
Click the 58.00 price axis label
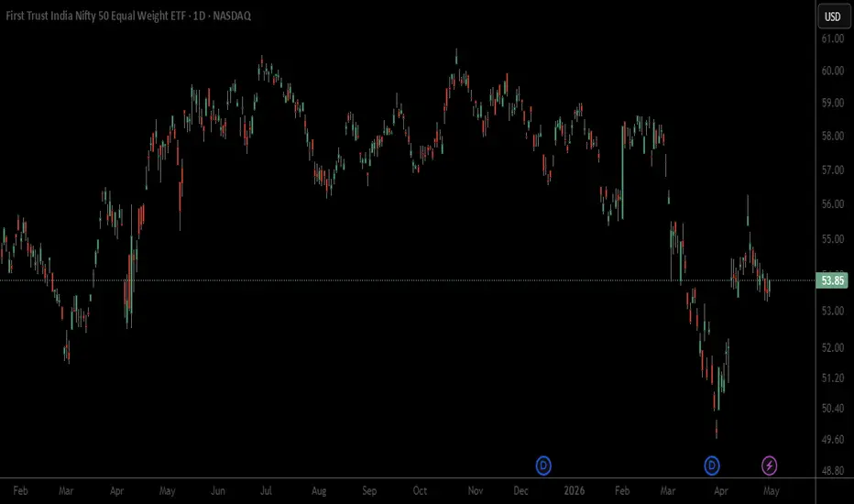(833, 137)
